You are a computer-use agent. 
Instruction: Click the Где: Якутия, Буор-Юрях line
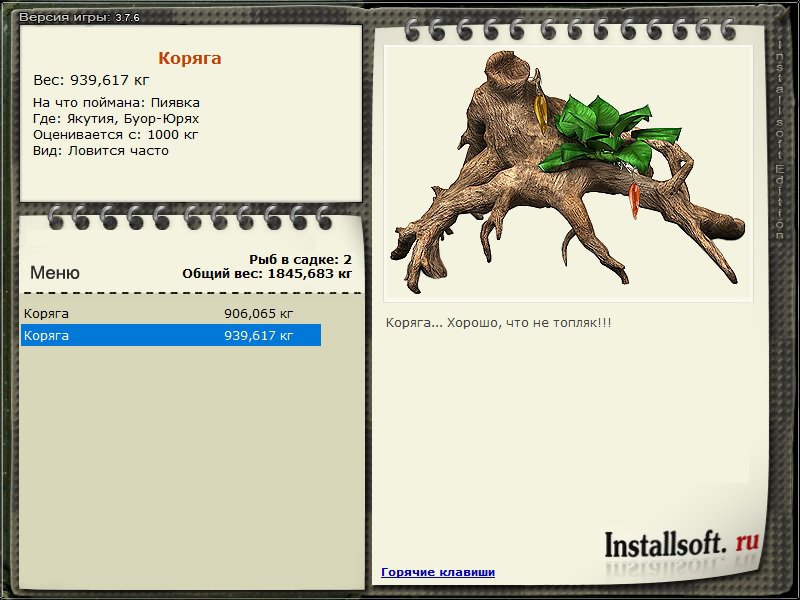(116, 119)
